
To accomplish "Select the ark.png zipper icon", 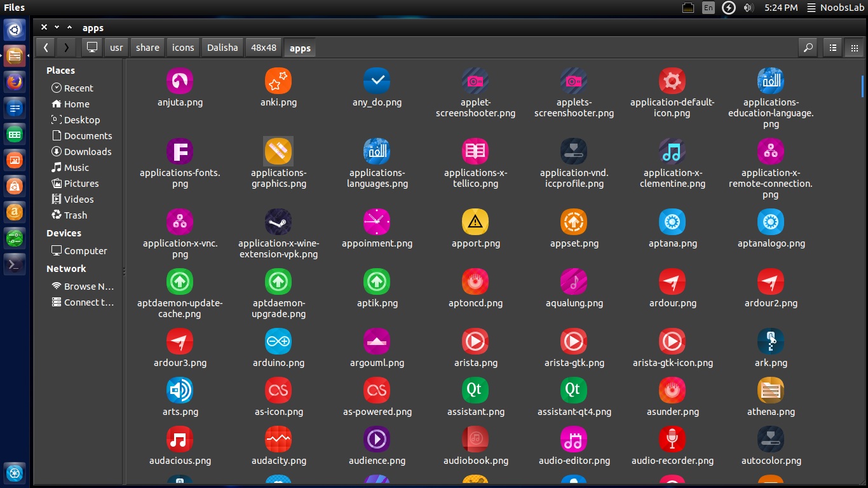I will (771, 341).
